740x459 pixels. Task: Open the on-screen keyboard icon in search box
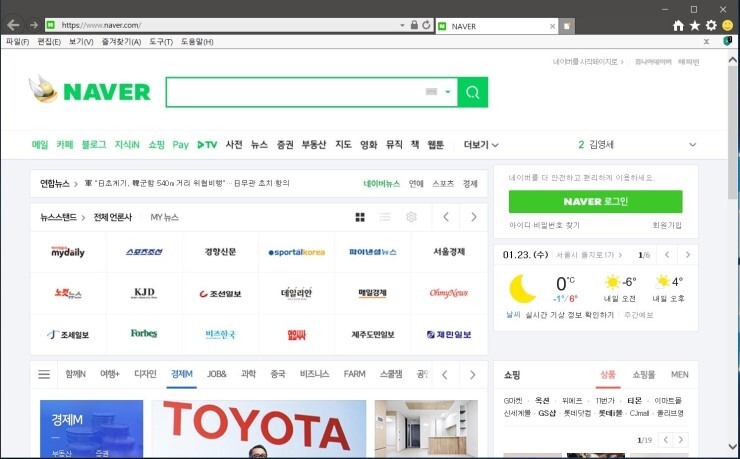click(x=431, y=92)
